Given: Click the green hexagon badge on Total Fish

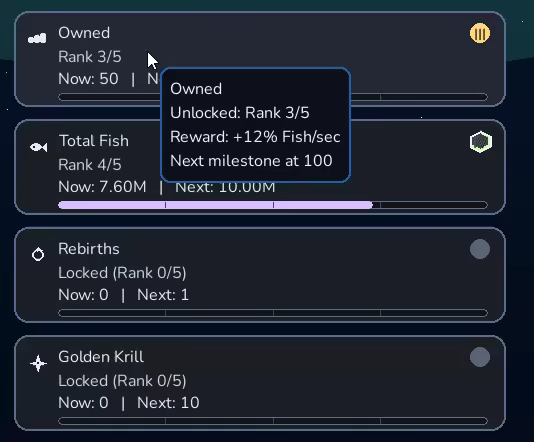Looking at the screenshot, I should point(481,142).
